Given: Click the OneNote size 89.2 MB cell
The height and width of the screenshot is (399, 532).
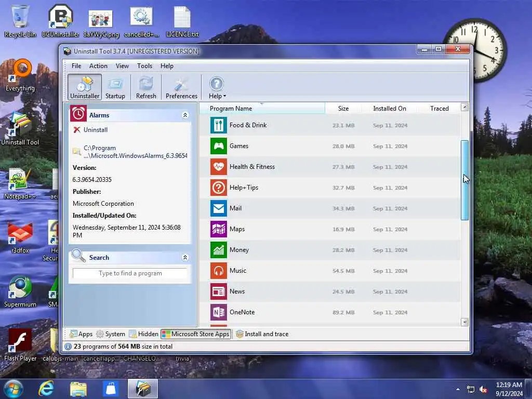Looking at the screenshot, I should pyautogui.click(x=343, y=312).
